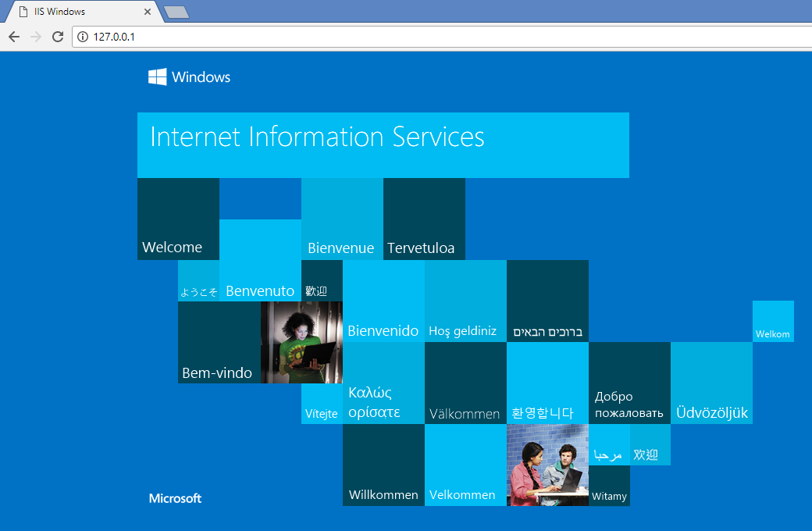This screenshot has width=812, height=531.
Task: Click the 欢迎 tile
Action: [650, 444]
